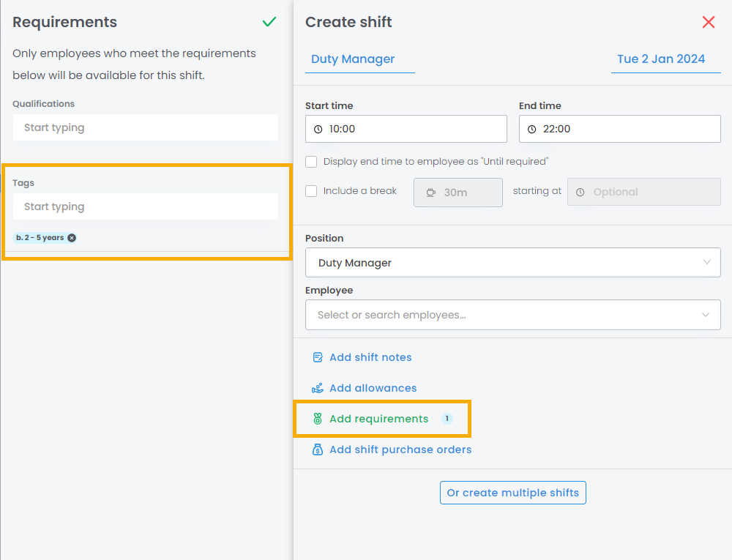Viewport: 732px width, 560px height.
Task: Focus the Qualifications input field
Action: click(145, 127)
